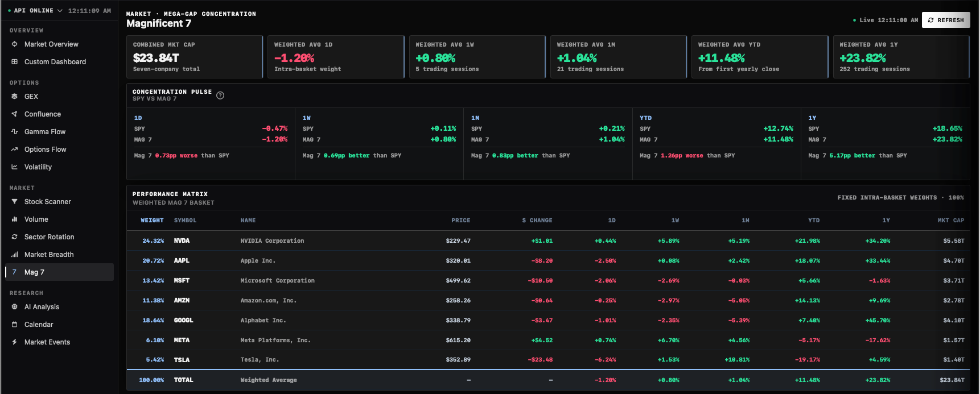Click the GEX stack icon
Image resolution: width=980 pixels, height=394 pixels.
(14, 97)
